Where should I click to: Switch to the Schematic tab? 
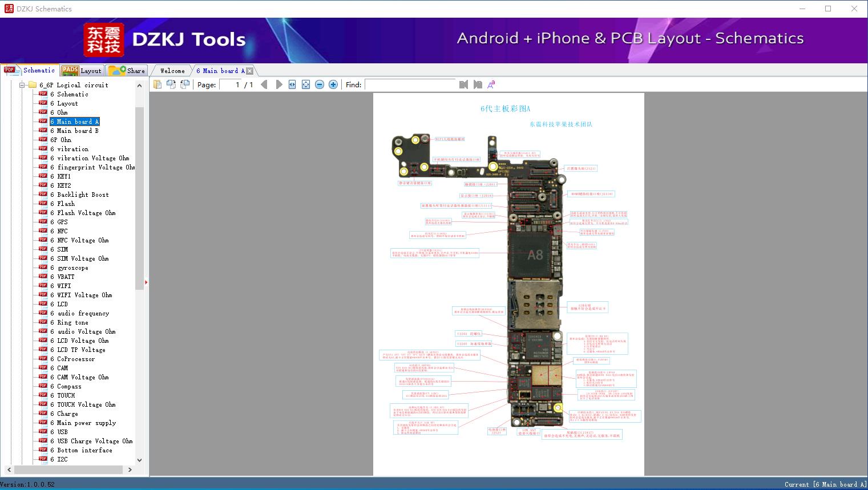(30, 70)
